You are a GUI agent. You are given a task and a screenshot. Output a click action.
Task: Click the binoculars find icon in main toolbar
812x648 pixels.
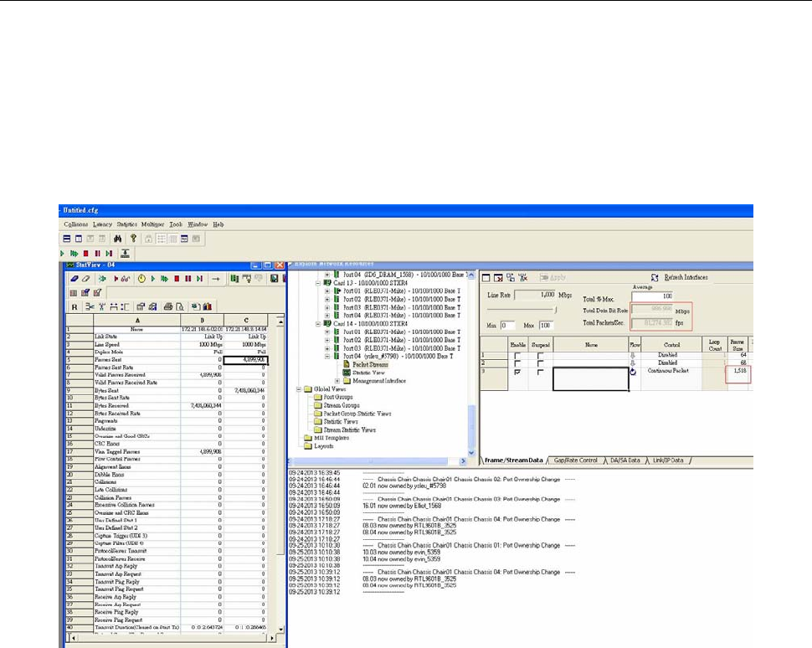119,239
